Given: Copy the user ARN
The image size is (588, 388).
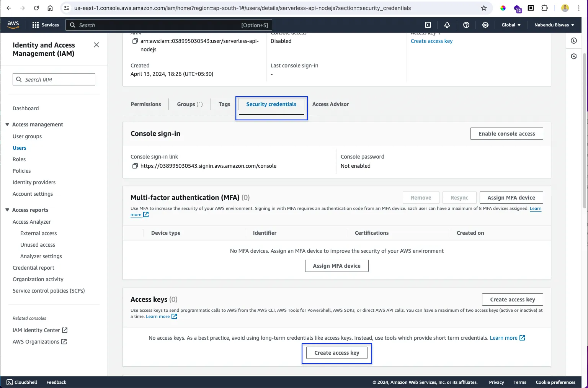Looking at the screenshot, I should click(x=135, y=41).
